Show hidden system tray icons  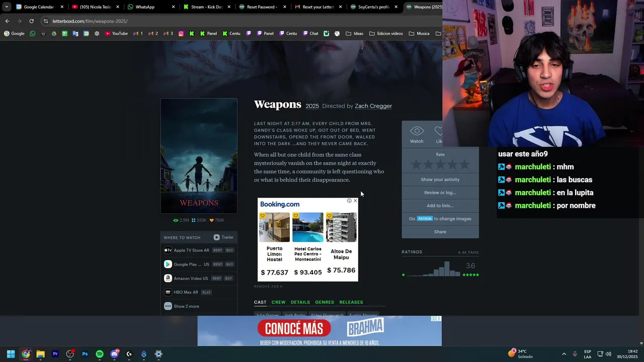tap(564, 354)
